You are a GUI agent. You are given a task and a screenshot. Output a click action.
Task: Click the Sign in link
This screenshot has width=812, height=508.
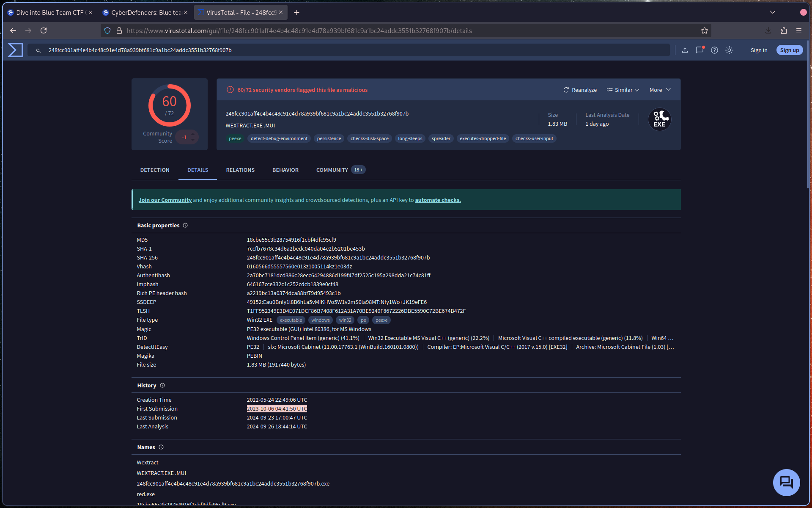click(x=759, y=50)
